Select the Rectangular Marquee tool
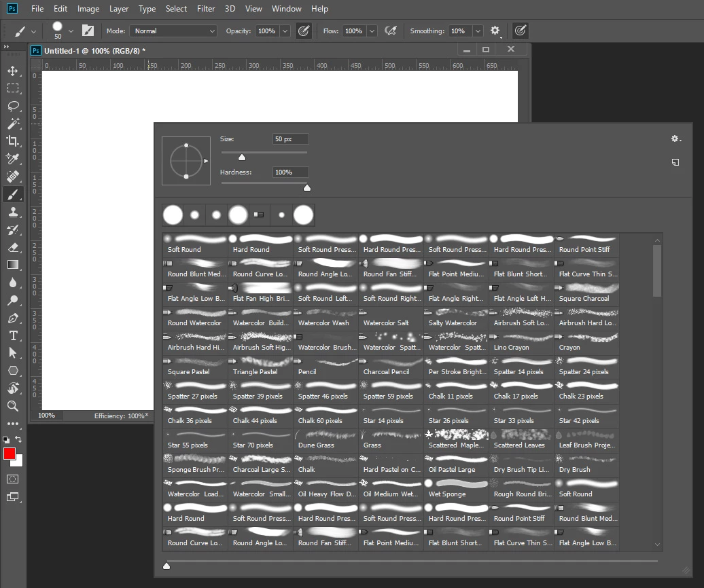This screenshot has width=704, height=588. [13, 88]
